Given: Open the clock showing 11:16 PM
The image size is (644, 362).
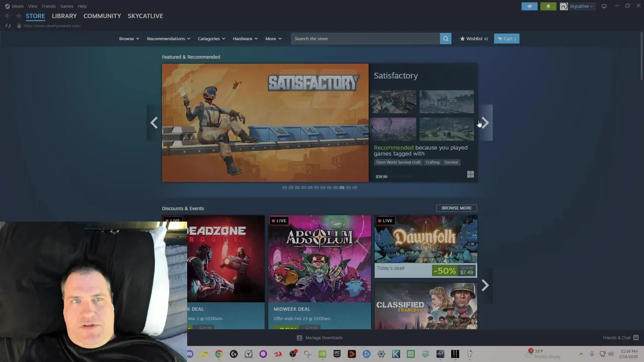Looking at the screenshot, I should click(x=629, y=354).
